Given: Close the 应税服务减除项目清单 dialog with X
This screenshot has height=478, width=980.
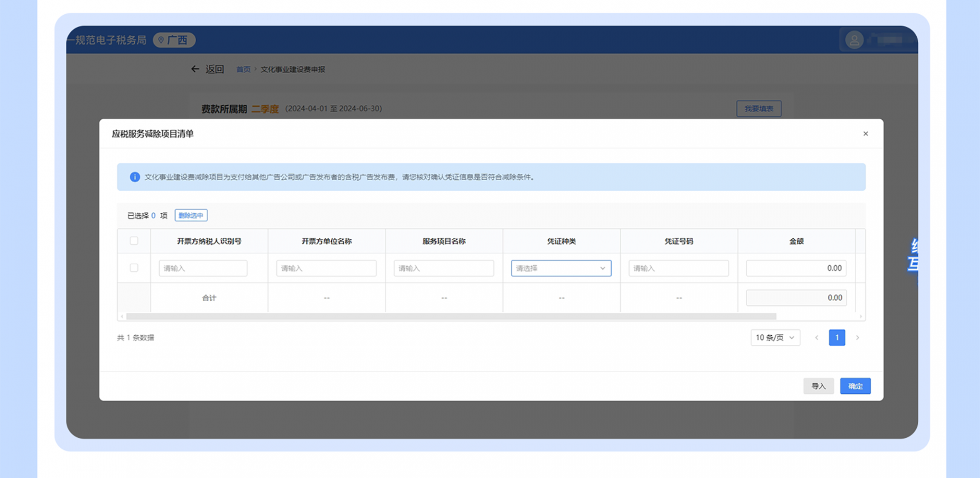Looking at the screenshot, I should (865, 134).
